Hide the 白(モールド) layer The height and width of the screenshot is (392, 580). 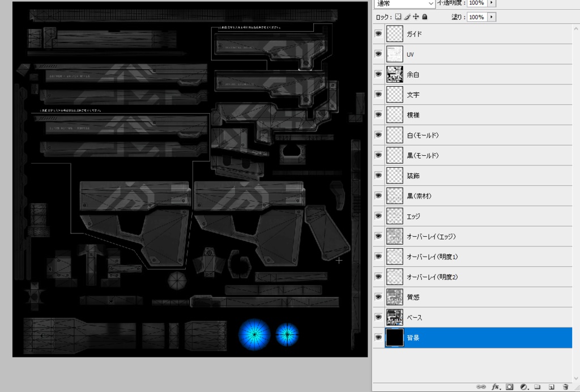pyautogui.click(x=378, y=135)
